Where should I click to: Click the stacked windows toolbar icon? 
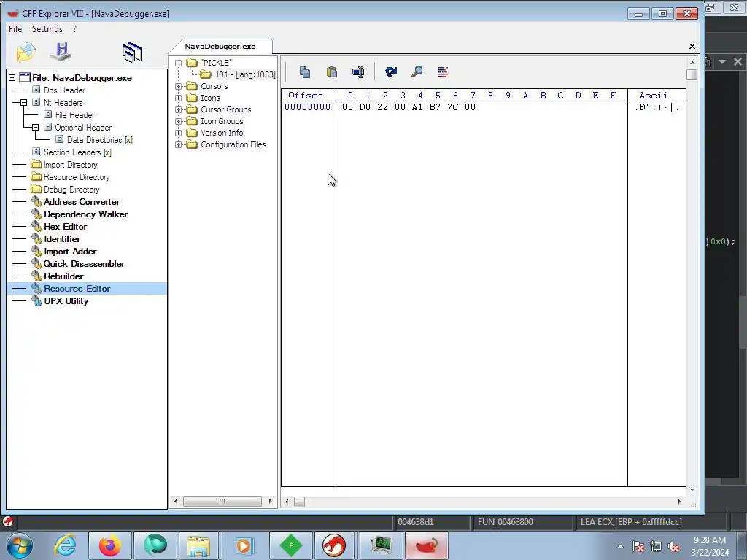(x=132, y=52)
